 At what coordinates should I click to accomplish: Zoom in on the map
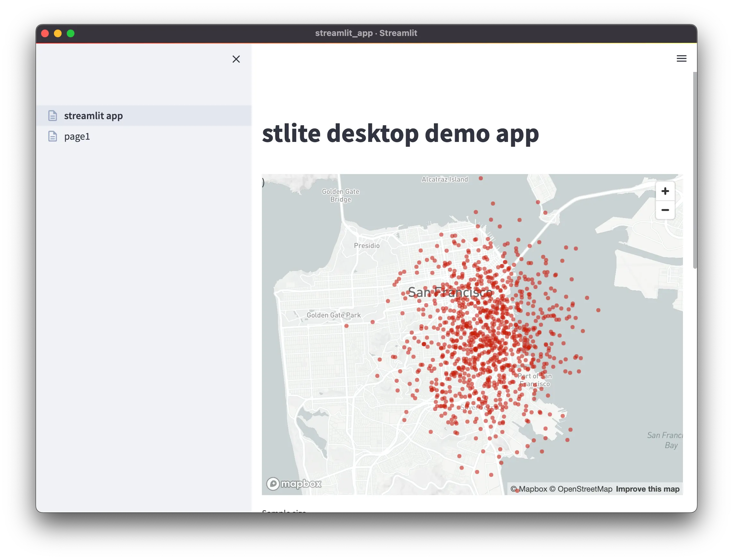pyautogui.click(x=665, y=191)
